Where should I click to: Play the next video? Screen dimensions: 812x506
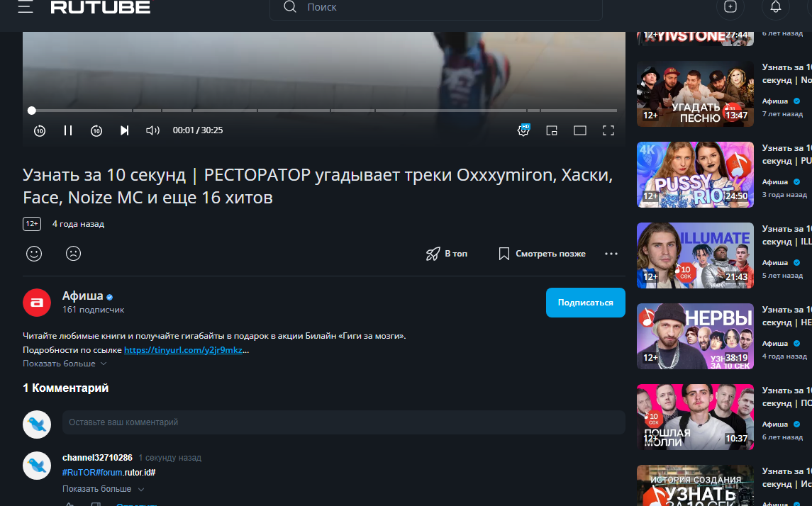click(x=124, y=130)
